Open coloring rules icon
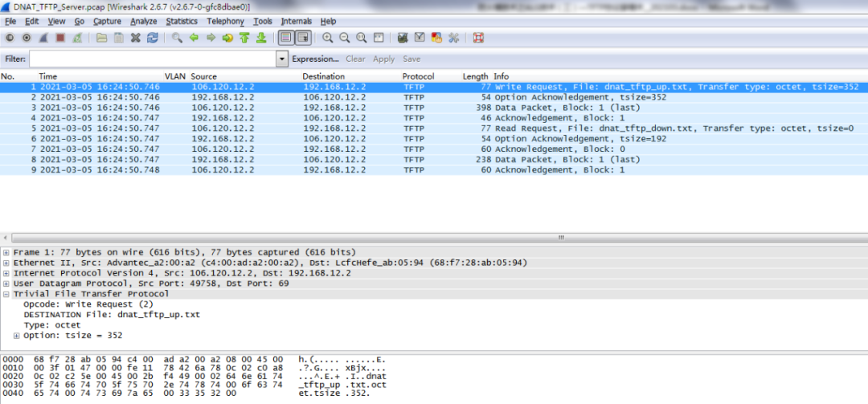Image resolution: width=868 pixels, height=404 pixels. point(436,38)
